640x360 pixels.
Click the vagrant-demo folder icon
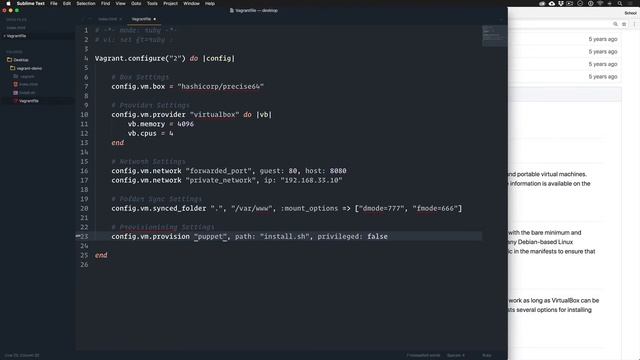13,68
